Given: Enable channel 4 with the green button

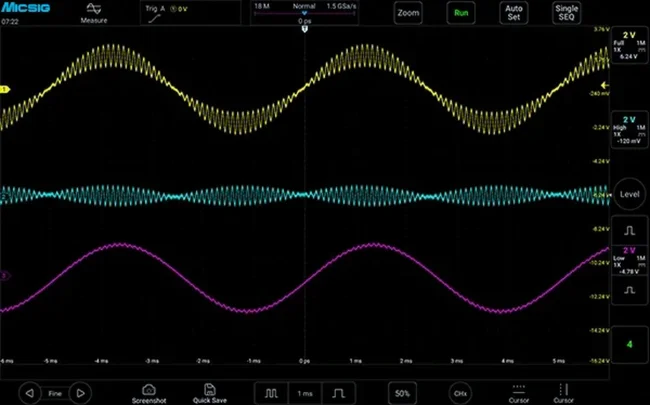Looking at the screenshot, I should click(630, 344).
